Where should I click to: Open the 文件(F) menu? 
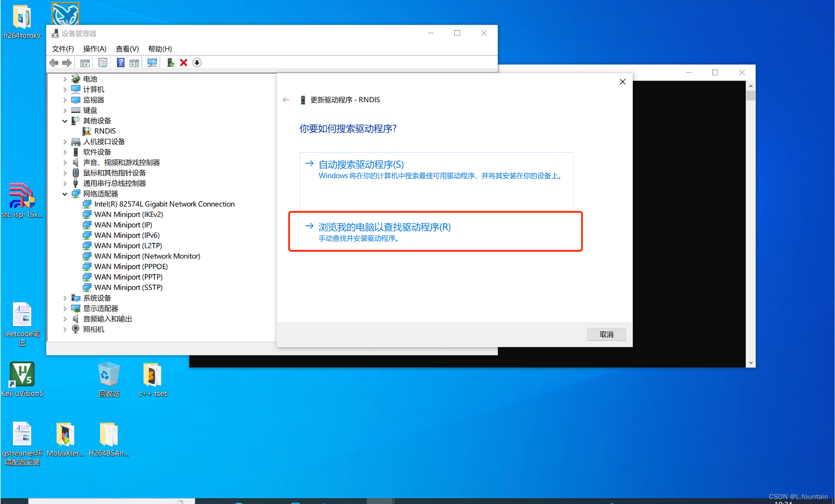[x=63, y=49]
